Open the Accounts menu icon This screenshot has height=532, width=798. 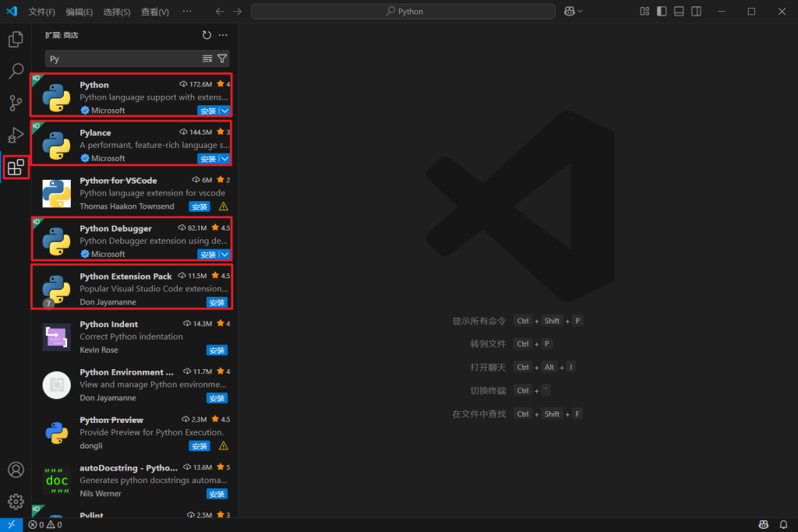[x=16, y=470]
